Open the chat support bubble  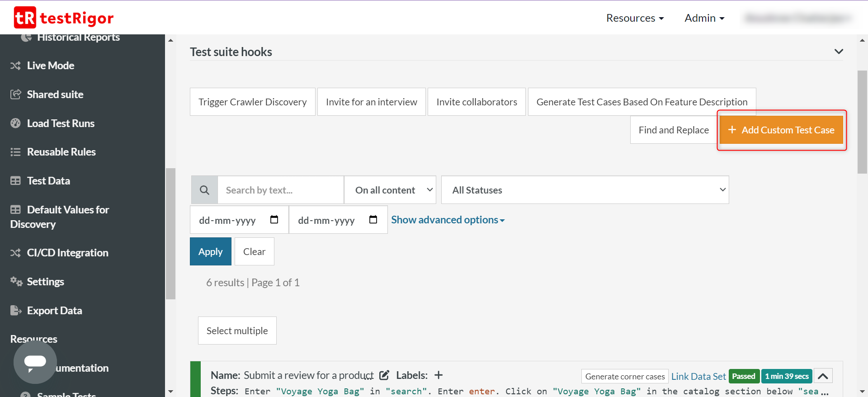coord(35,362)
